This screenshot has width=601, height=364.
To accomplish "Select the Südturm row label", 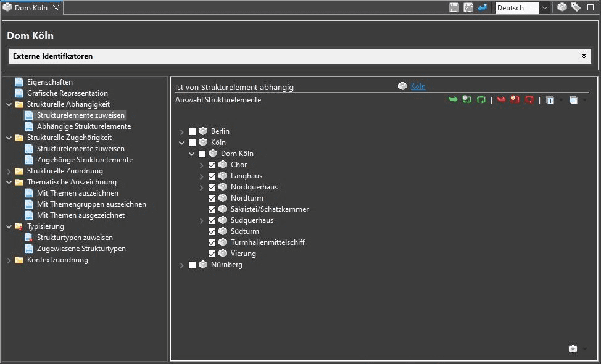I will [245, 231].
